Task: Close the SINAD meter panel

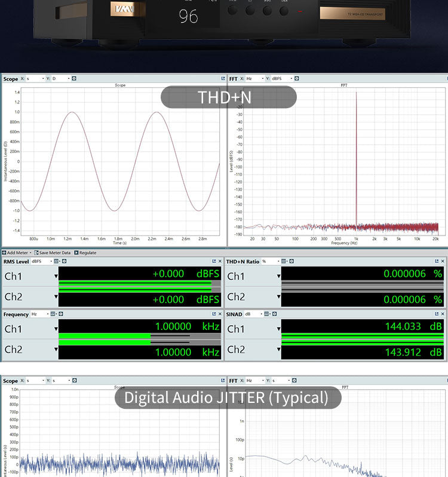Action: (x=443, y=314)
